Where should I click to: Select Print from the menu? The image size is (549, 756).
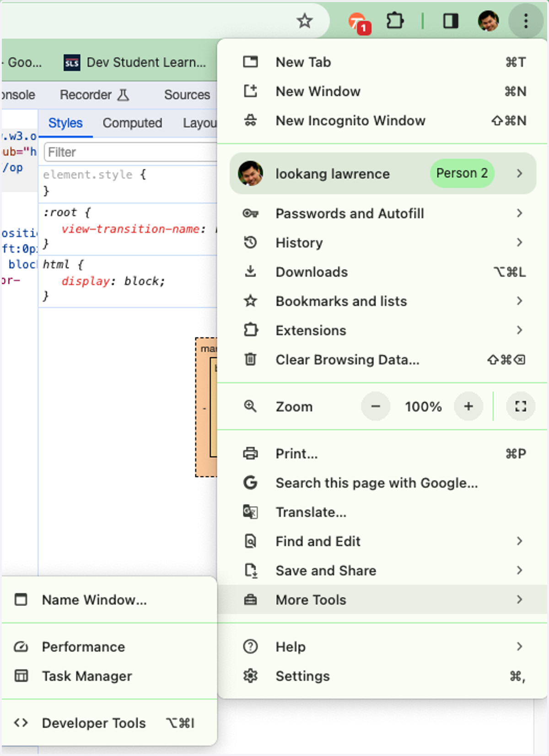pyautogui.click(x=382, y=454)
